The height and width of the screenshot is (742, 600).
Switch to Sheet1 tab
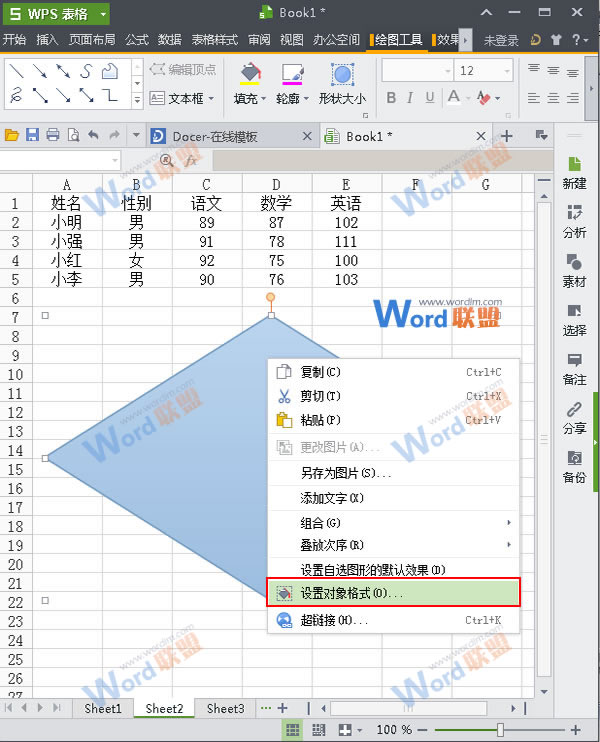[103, 708]
